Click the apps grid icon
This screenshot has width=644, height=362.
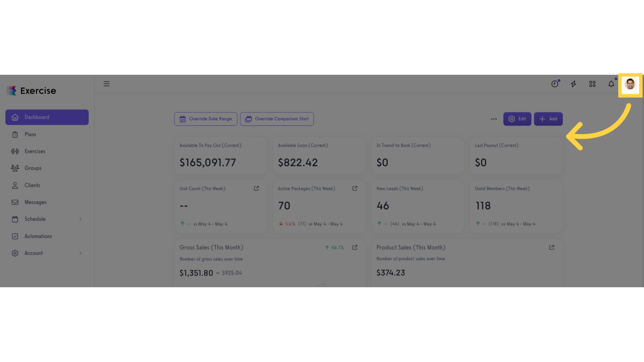tap(592, 84)
